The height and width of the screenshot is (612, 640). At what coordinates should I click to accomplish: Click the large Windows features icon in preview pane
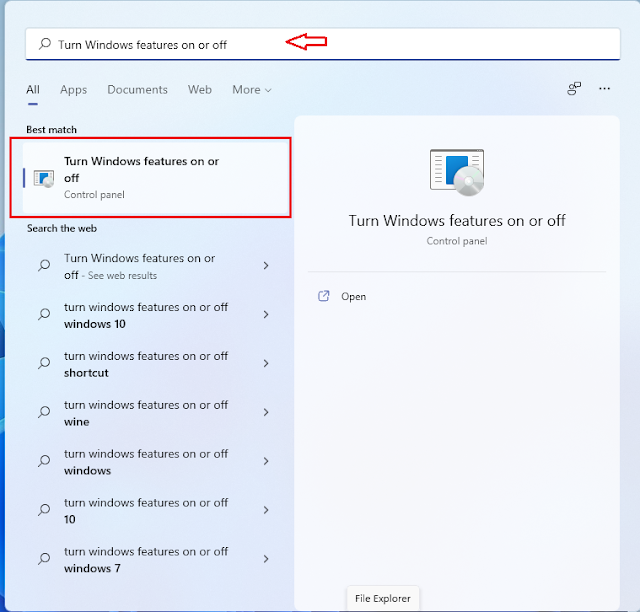457,172
